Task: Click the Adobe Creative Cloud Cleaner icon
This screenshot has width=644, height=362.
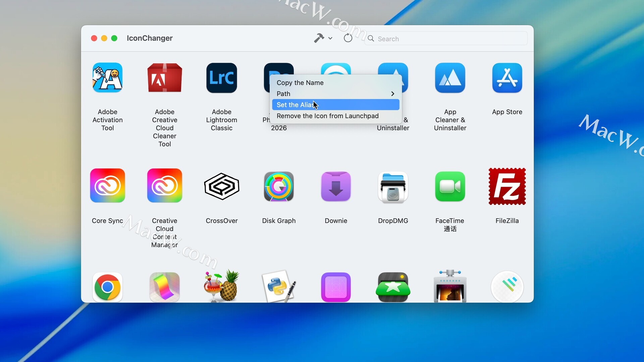Action: coord(164,78)
